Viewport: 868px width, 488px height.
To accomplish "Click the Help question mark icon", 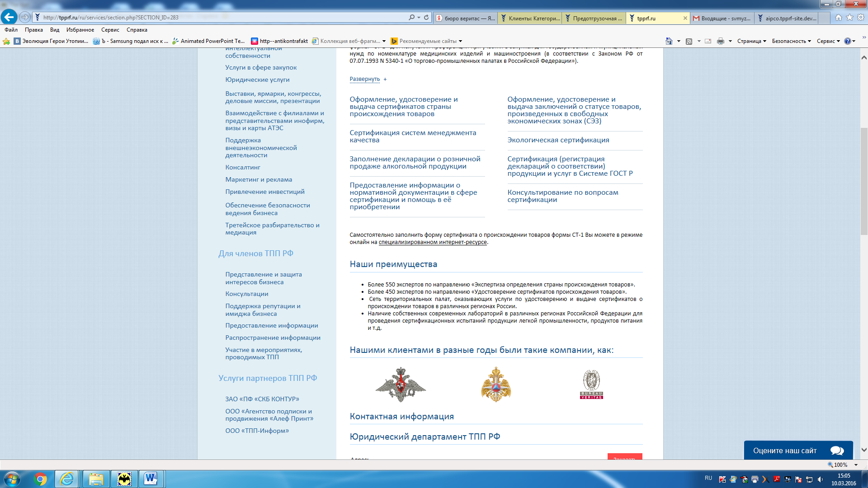I will 848,41.
